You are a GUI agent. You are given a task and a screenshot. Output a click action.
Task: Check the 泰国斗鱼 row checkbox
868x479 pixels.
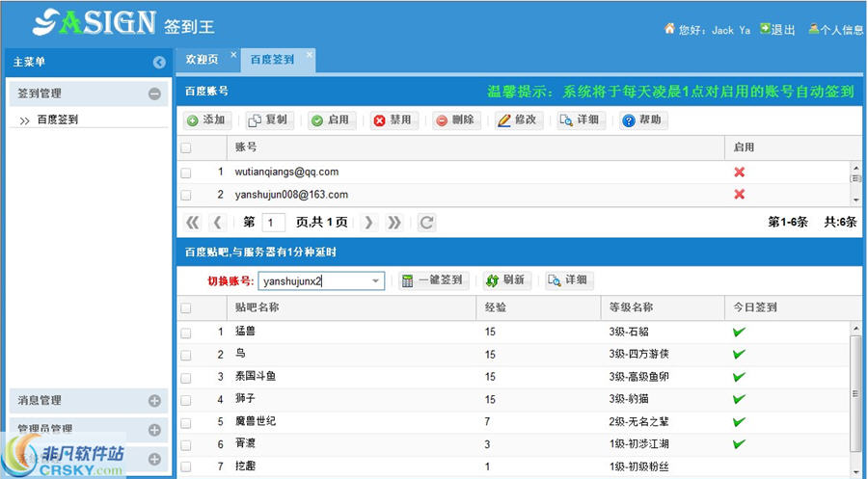click(x=186, y=378)
